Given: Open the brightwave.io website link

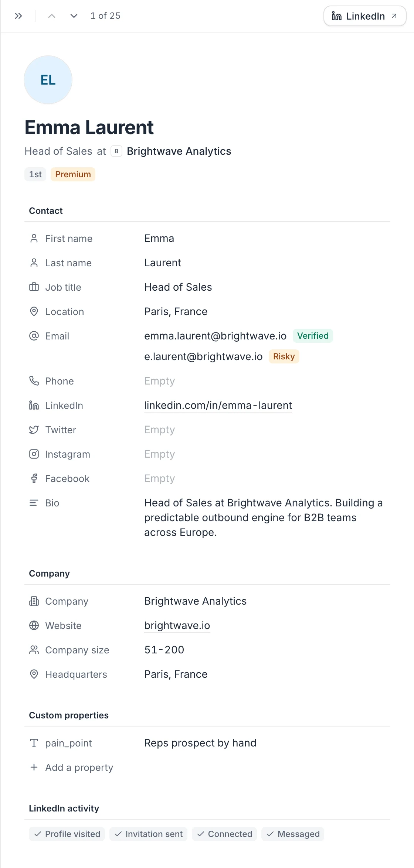Looking at the screenshot, I should coord(177,626).
